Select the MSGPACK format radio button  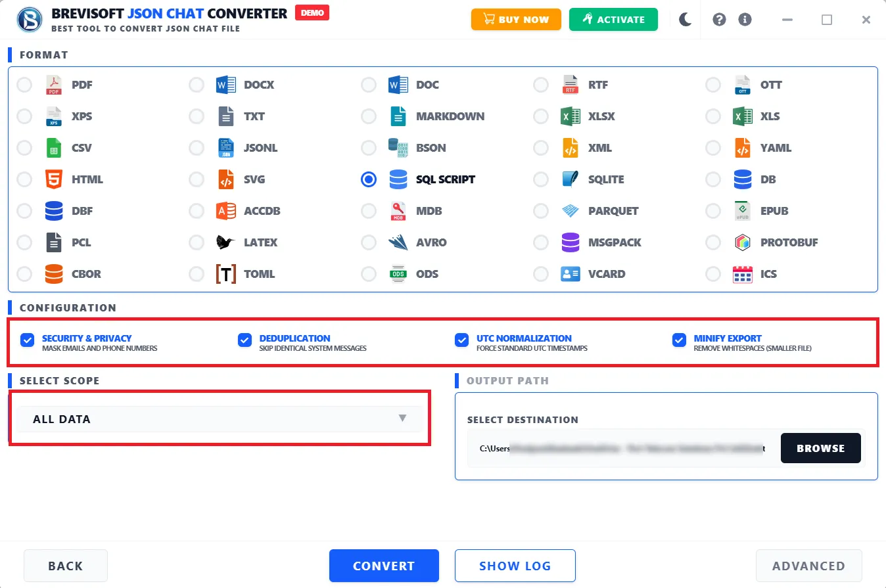click(541, 242)
